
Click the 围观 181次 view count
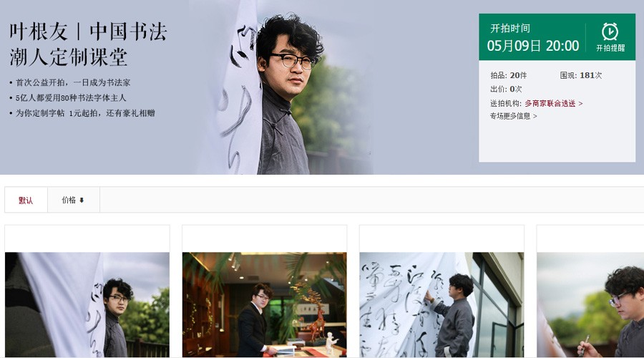[581, 75]
